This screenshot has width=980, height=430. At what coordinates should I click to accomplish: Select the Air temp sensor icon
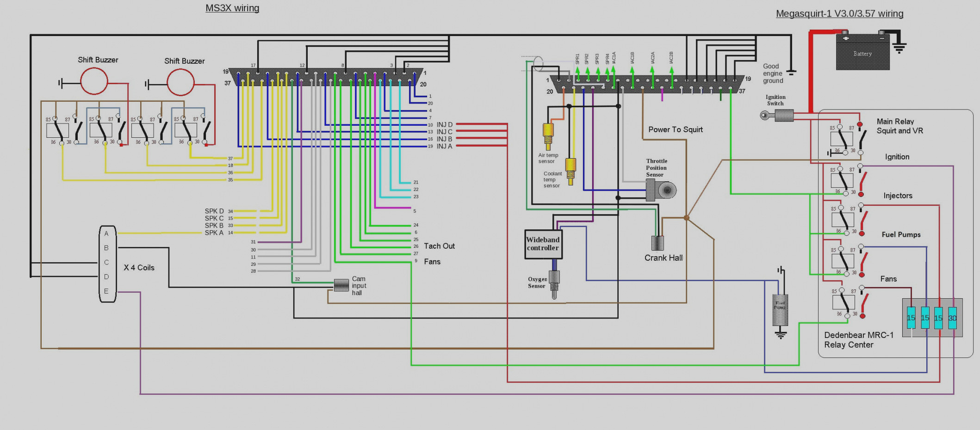coord(548,135)
